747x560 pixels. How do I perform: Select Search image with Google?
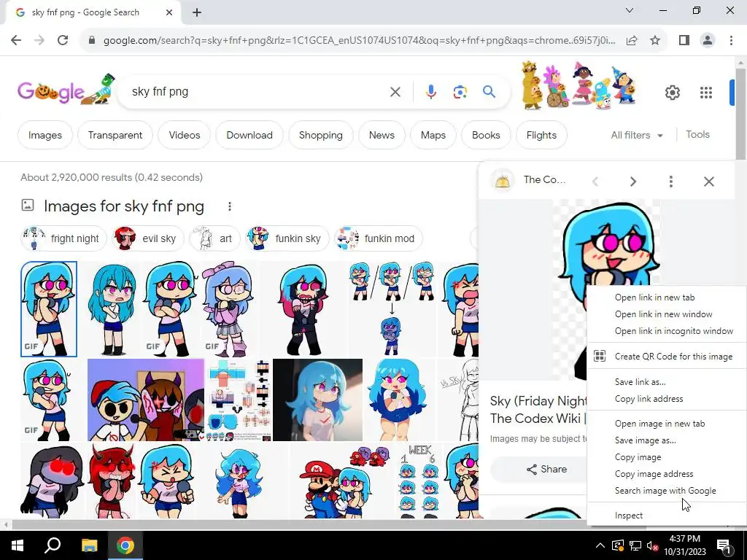pos(667,491)
